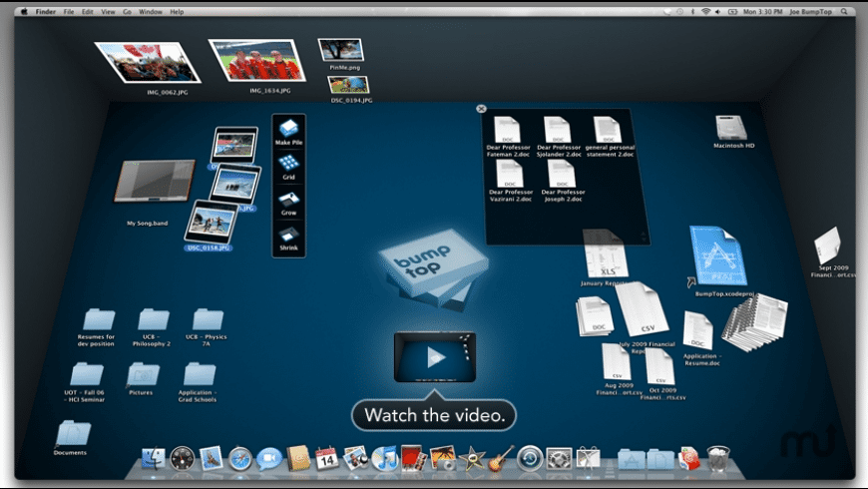The width and height of the screenshot is (868, 489).
Task: Open Finder from the Dock
Action: (x=154, y=458)
